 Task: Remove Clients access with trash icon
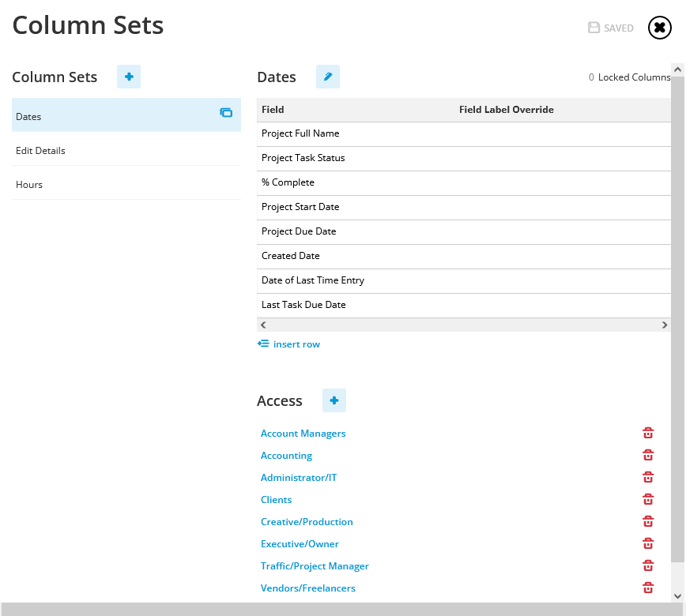click(648, 499)
